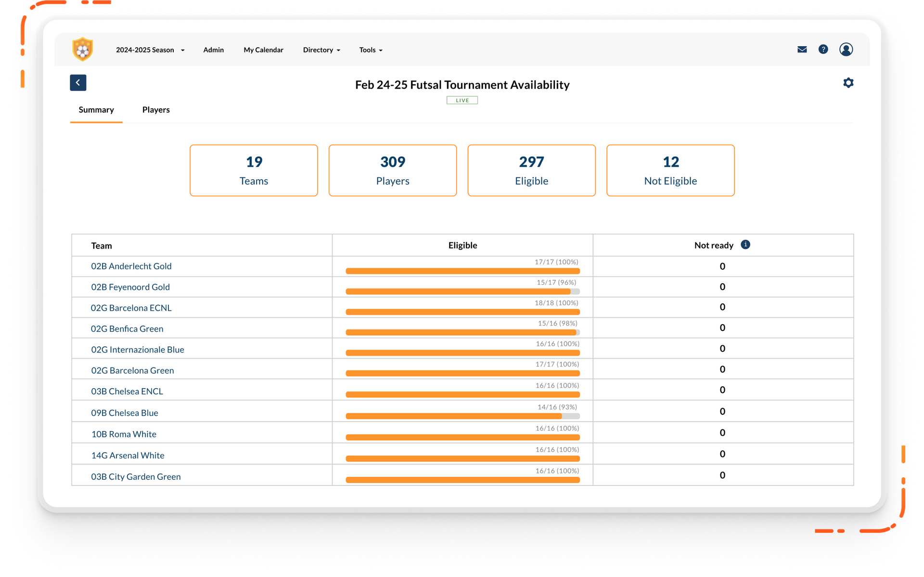Click the shield/crest logo icon
The height and width of the screenshot is (577, 924).
82,49
